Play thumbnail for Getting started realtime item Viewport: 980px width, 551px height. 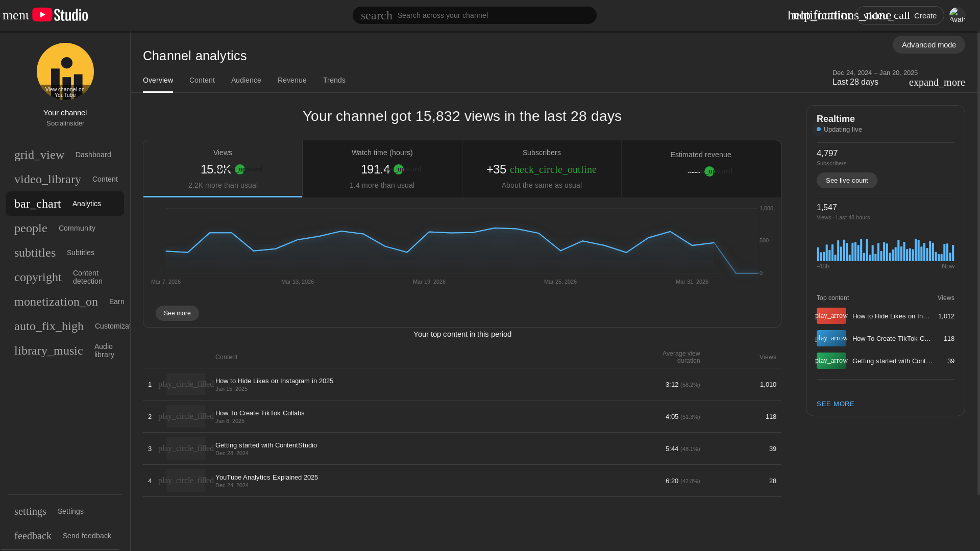[831, 361]
